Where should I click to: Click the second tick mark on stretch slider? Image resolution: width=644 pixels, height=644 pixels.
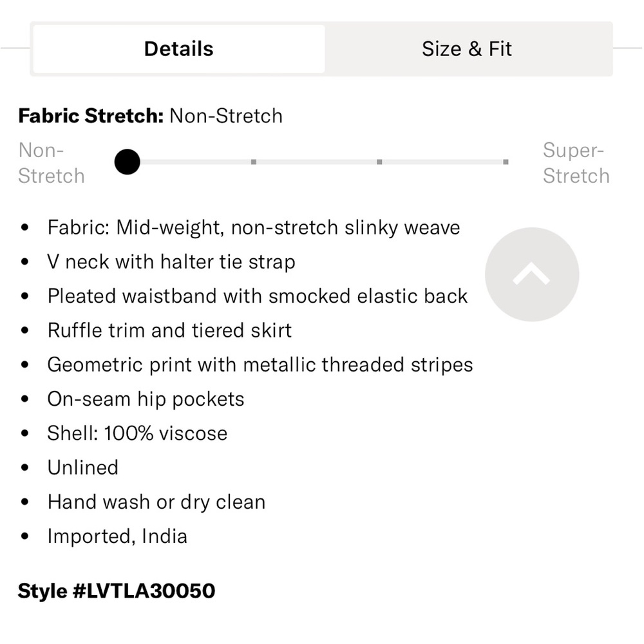254,162
